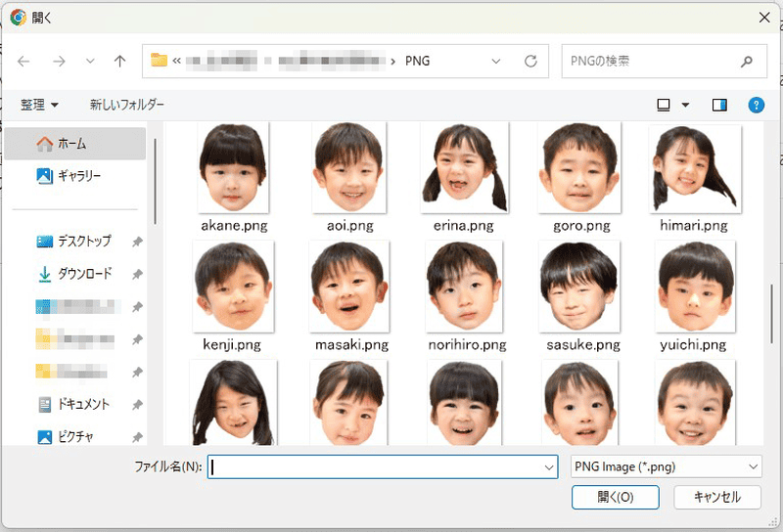The image size is (783, 532).
Task: Select ホーム in the navigation pane
Action: (75, 144)
